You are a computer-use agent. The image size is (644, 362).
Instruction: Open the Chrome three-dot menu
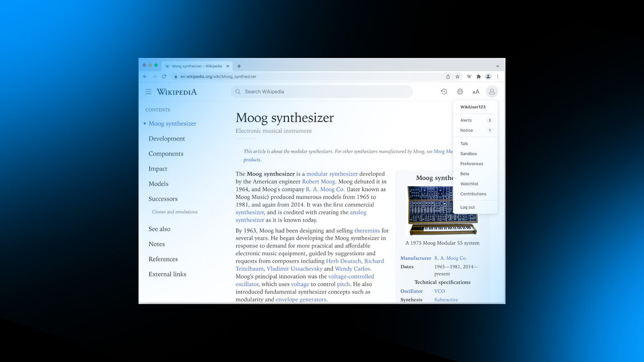497,77
